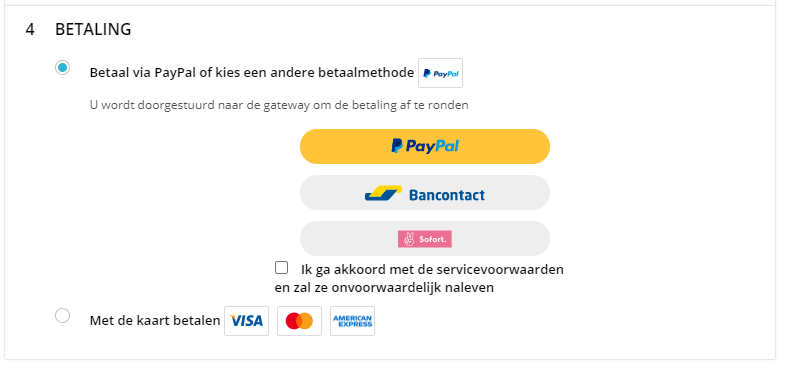Tick the servicevoorwaarden agreement checkbox
The height and width of the screenshot is (371, 790).
[282, 268]
